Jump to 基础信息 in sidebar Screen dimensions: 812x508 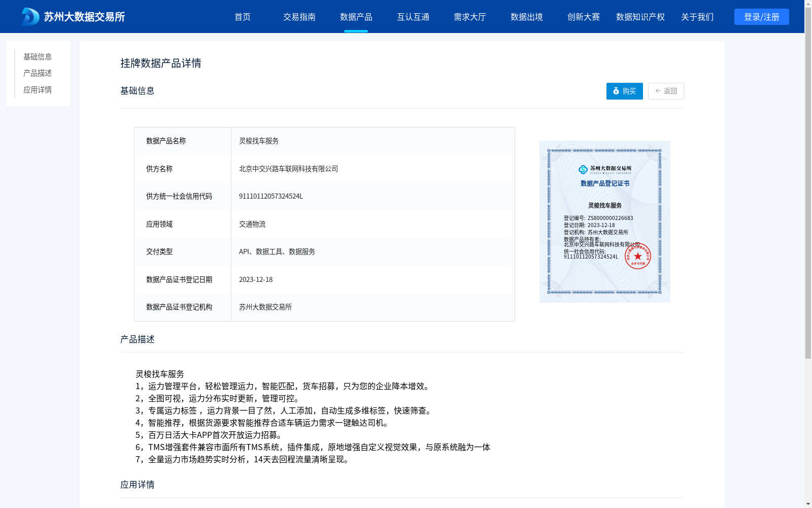(x=38, y=56)
